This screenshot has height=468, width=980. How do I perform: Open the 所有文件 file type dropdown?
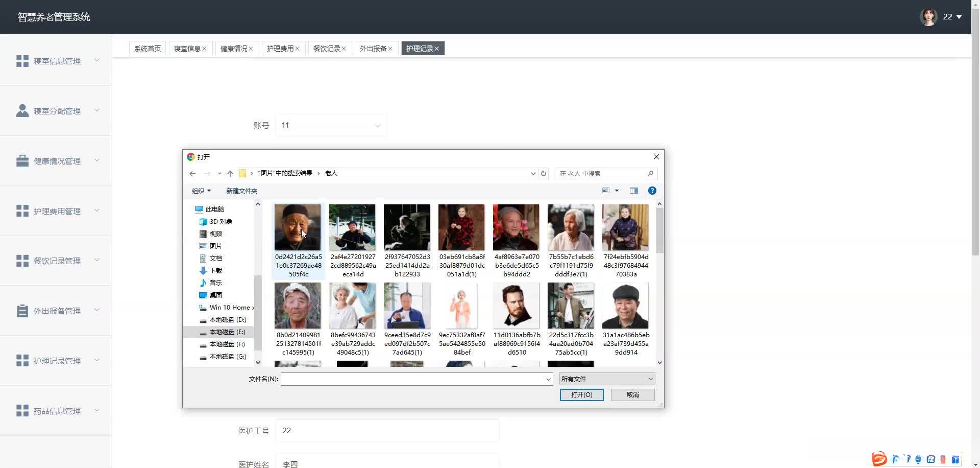click(x=607, y=379)
